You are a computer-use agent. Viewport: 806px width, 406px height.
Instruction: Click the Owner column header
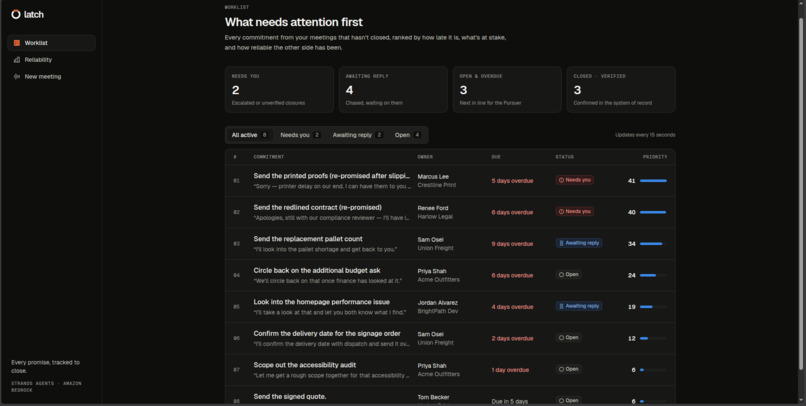[x=425, y=157]
